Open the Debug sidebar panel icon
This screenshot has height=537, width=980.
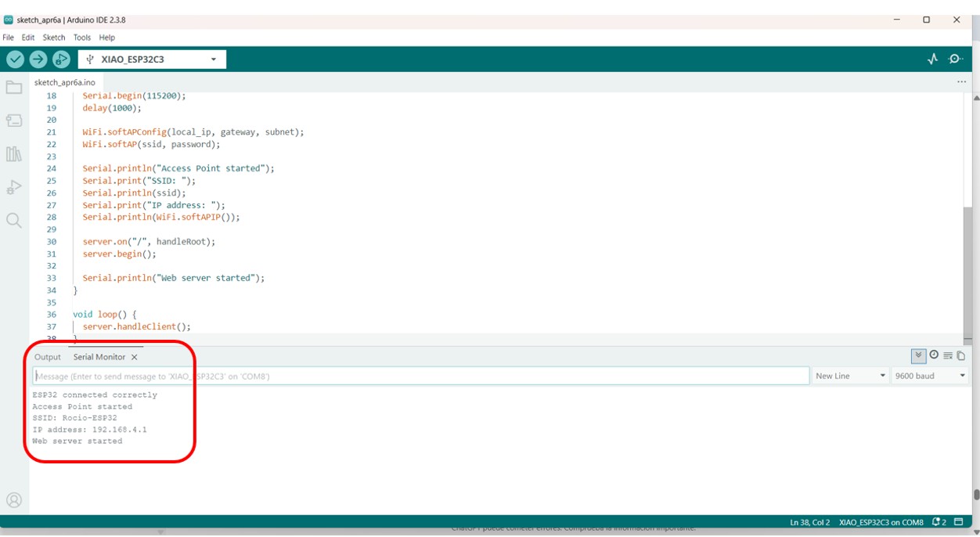pyautogui.click(x=14, y=187)
